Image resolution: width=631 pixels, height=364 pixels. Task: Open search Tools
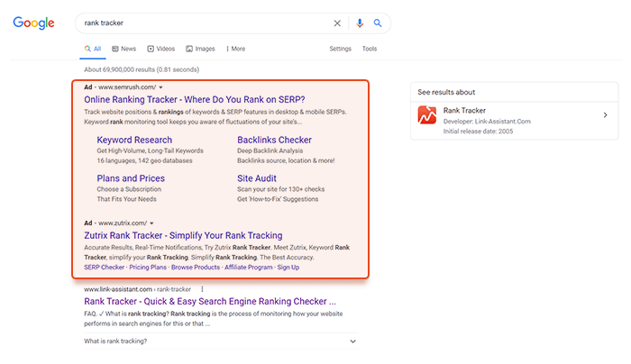coord(370,49)
